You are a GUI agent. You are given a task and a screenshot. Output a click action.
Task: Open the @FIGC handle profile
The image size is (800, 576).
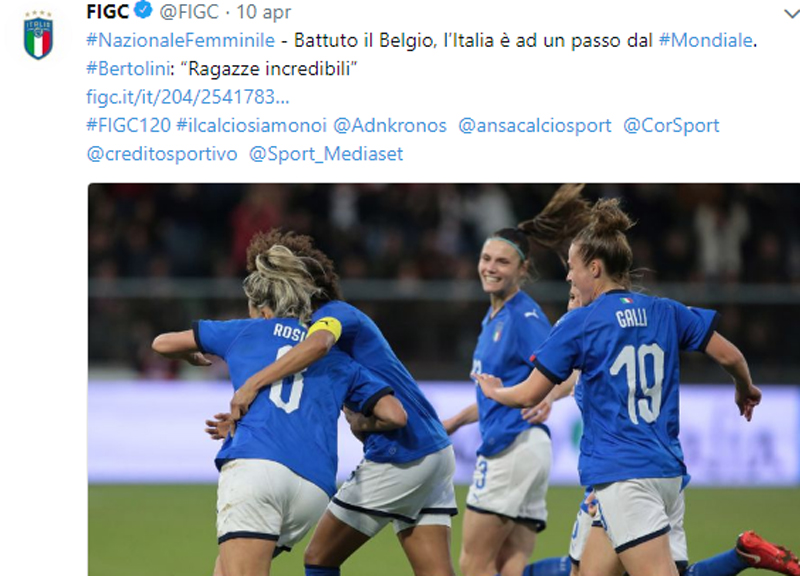point(189,11)
